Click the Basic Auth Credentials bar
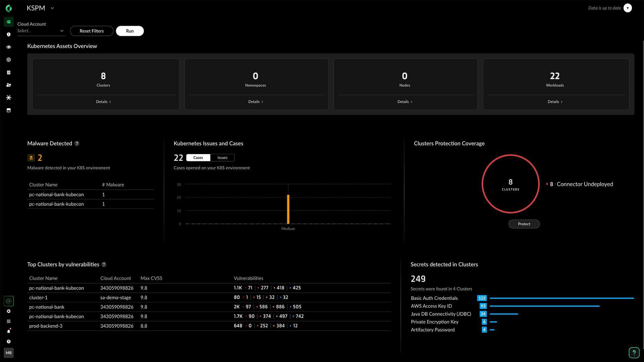Image resolution: width=644 pixels, height=362 pixels. [x=561, y=298]
